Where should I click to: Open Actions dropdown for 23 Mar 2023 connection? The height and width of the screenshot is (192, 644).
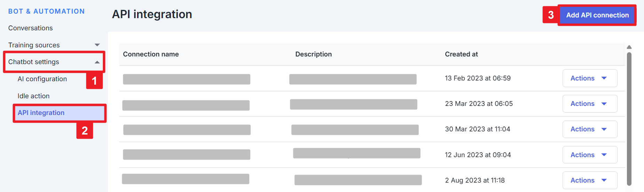(x=589, y=104)
